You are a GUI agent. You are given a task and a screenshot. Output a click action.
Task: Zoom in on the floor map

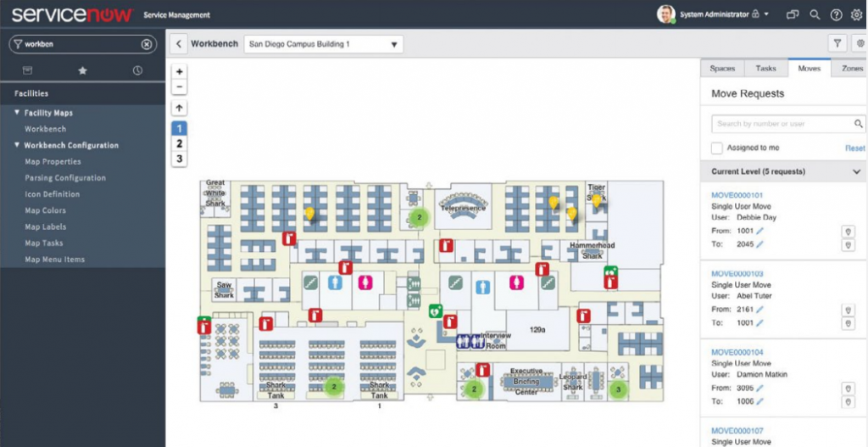pyautogui.click(x=179, y=71)
